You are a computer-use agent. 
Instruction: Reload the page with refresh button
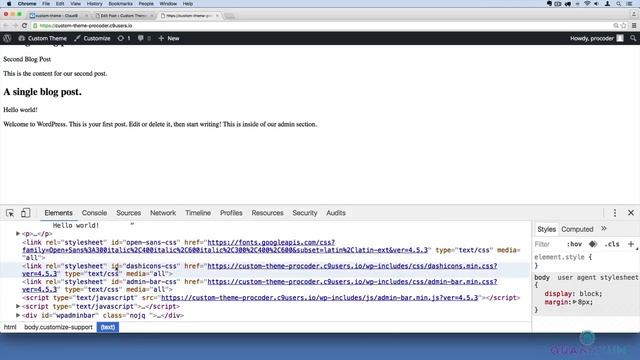[x=24, y=26]
